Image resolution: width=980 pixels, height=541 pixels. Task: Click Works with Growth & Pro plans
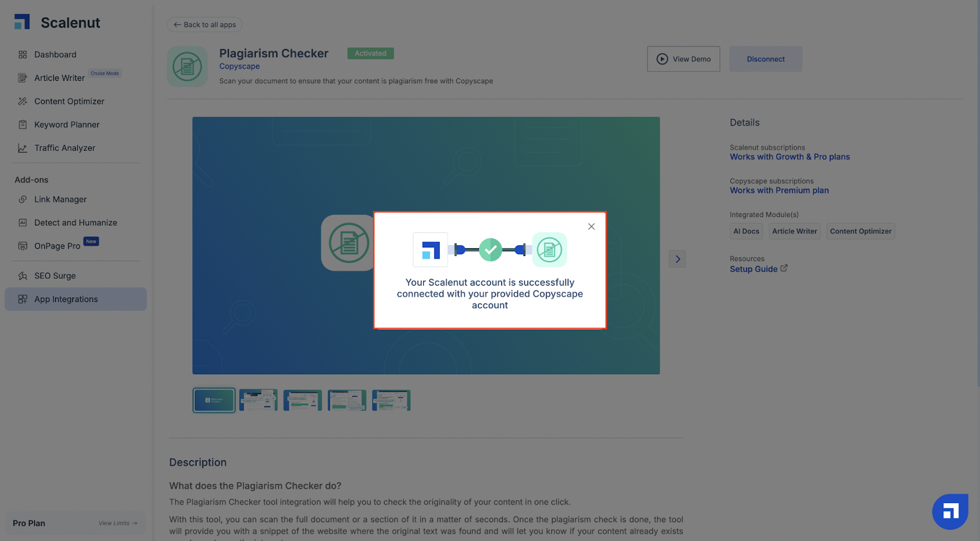(x=790, y=157)
